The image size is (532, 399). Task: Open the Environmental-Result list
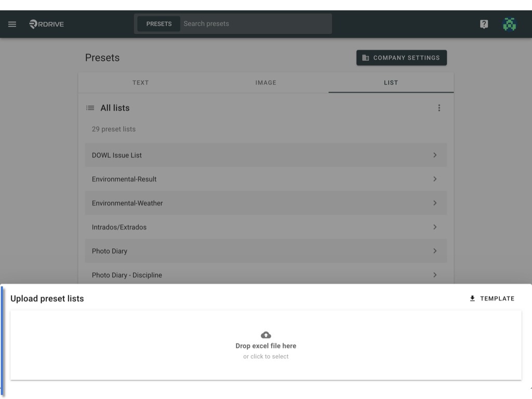[x=265, y=179]
